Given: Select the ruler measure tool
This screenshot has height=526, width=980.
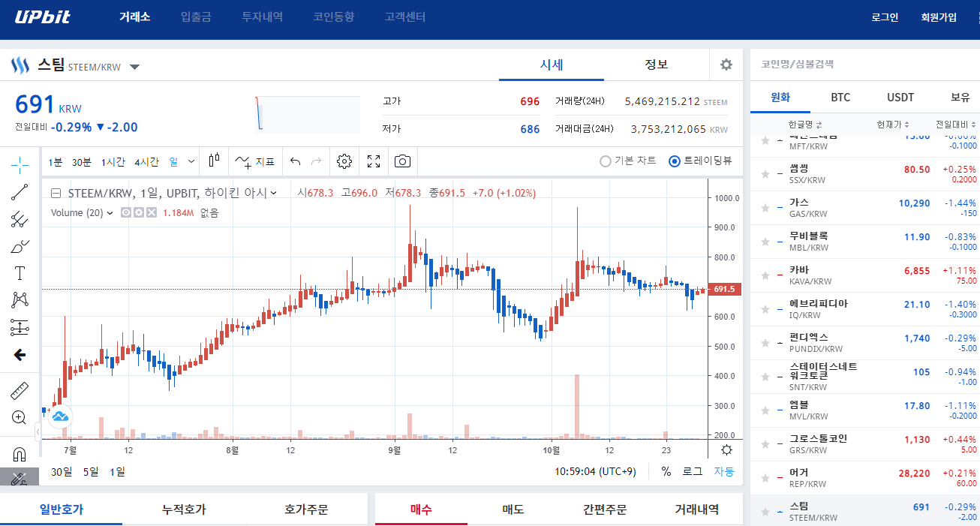Looking at the screenshot, I should pos(20,390).
